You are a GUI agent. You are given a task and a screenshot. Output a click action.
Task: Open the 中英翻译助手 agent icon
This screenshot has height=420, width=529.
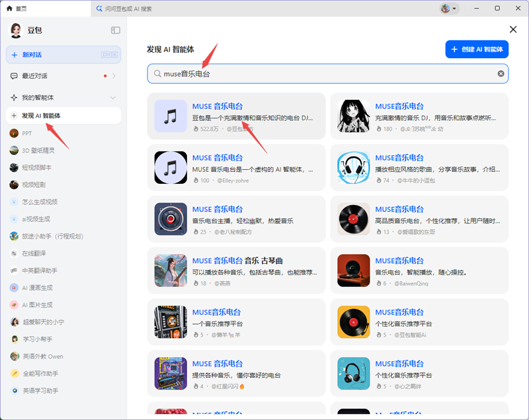[x=14, y=271]
